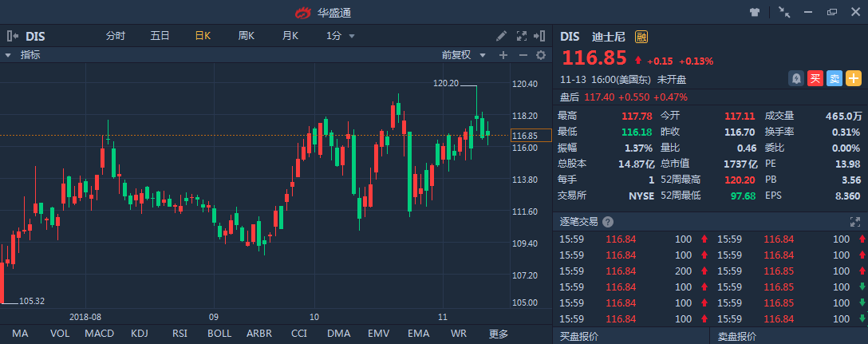Enable the MA indicator
This screenshot has height=344, width=868.
tap(21, 334)
